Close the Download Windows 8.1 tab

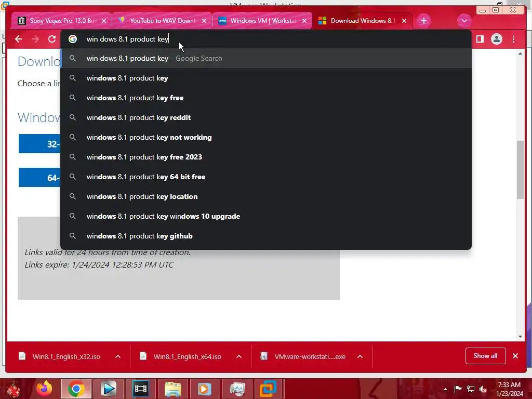click(404, 21)
